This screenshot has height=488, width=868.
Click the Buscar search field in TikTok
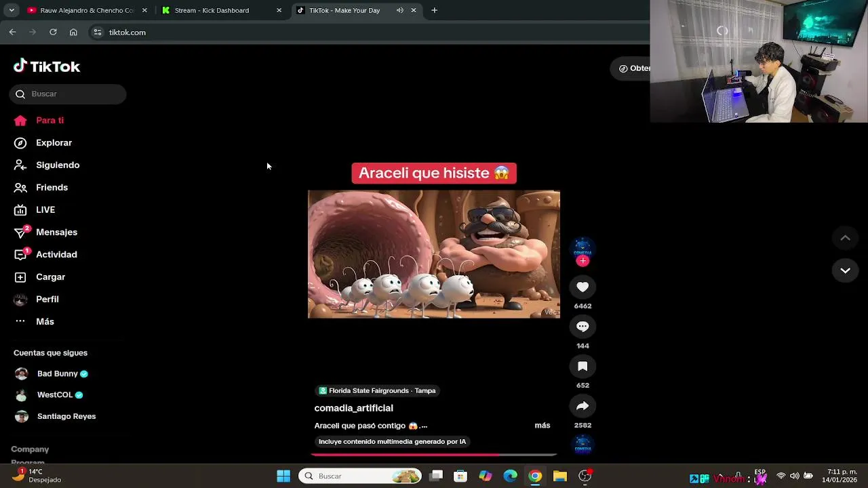point(68,94)
